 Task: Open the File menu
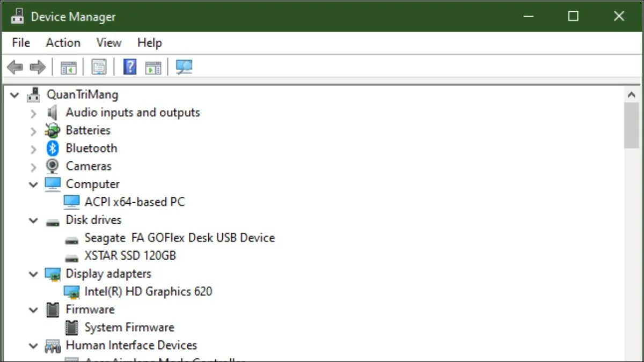[x=21, y=43]
